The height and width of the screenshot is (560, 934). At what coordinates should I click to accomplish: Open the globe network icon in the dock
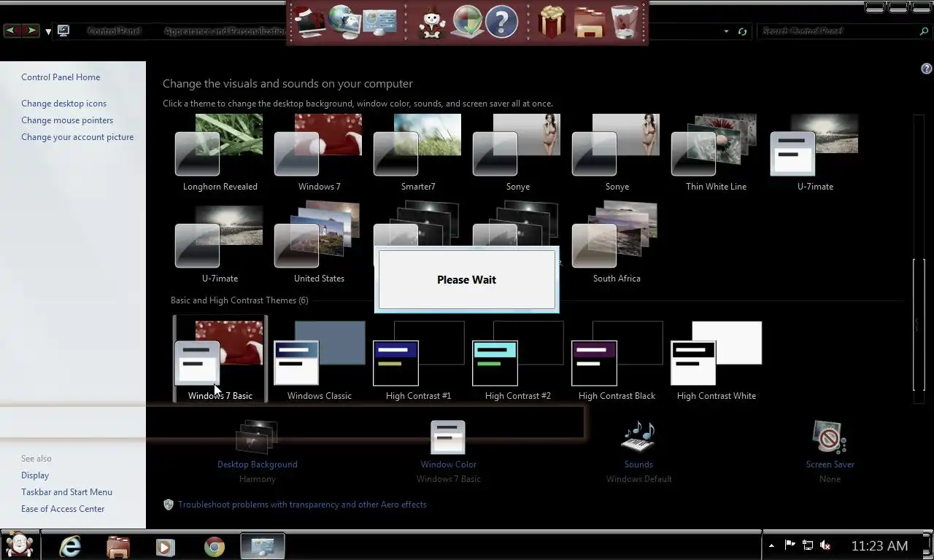(x=343, y=22)
